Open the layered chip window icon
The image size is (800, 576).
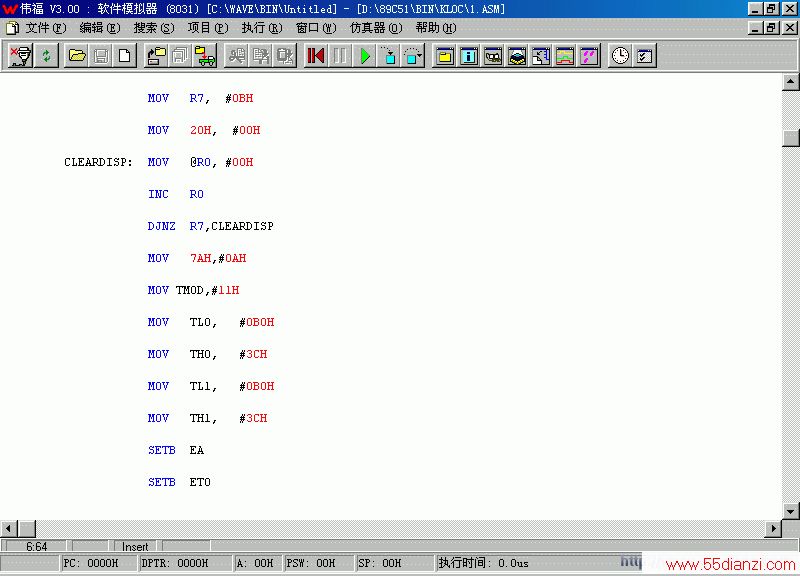pos(517,56)
